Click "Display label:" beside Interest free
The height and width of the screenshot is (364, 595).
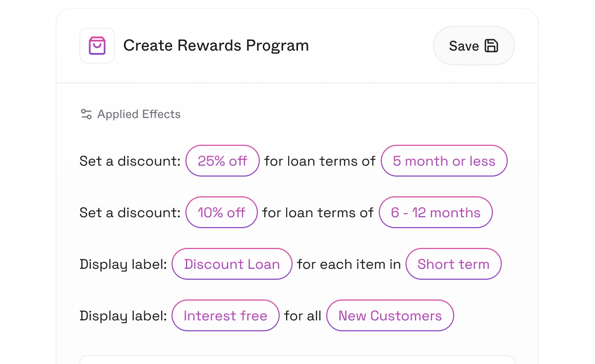tap(123, 316)
